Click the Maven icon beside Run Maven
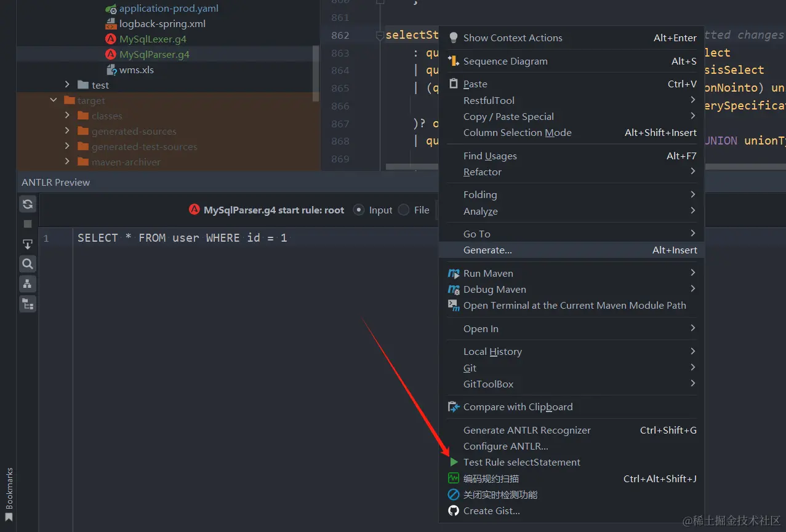786x532 pixels. (x=454, y=273)
